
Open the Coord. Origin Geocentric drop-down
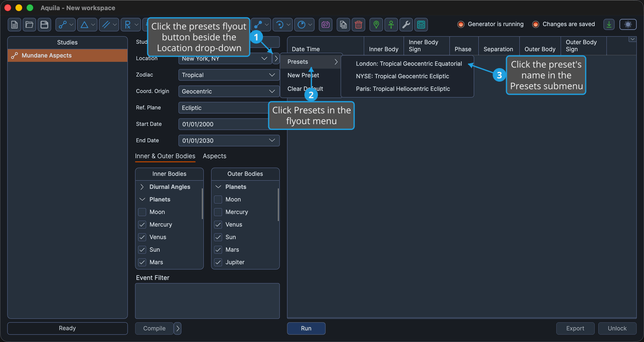[229, 91]
